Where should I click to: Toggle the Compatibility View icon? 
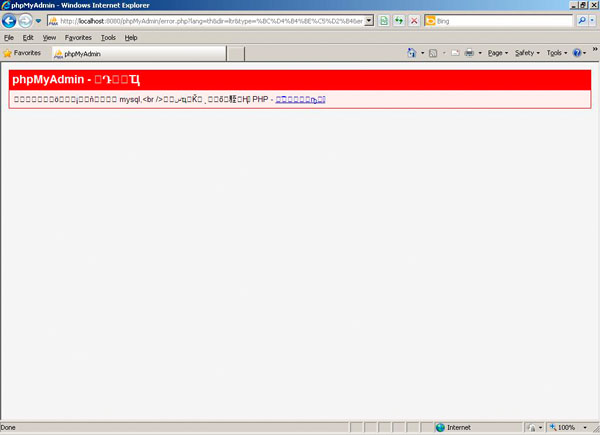pos(384,21)
